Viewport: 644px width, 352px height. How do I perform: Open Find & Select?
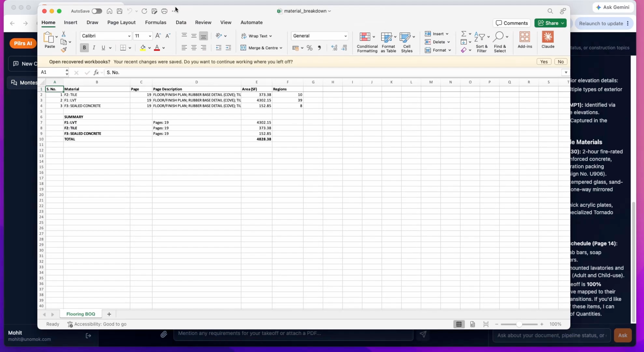tap(500, 42)
